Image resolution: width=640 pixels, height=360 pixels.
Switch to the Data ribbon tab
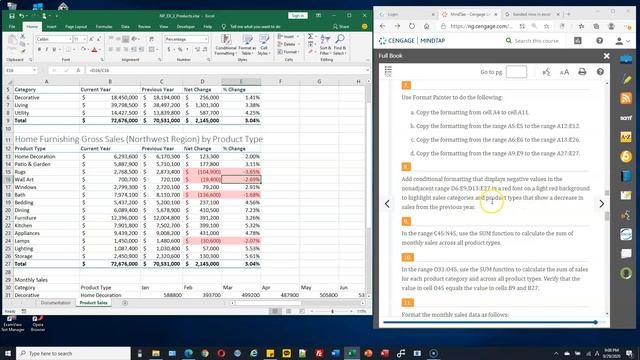coord(125,27)
